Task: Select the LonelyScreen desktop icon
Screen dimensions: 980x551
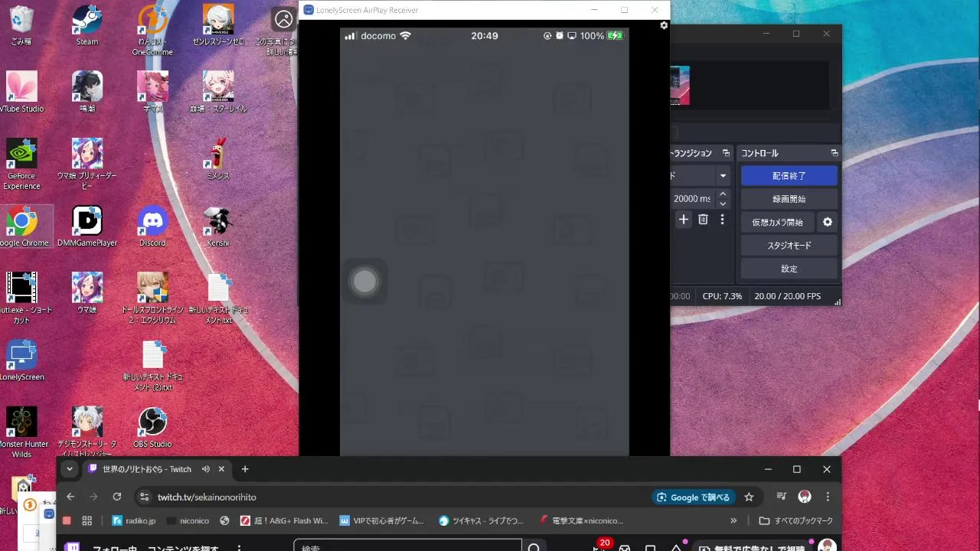Action: coord(21,360)
